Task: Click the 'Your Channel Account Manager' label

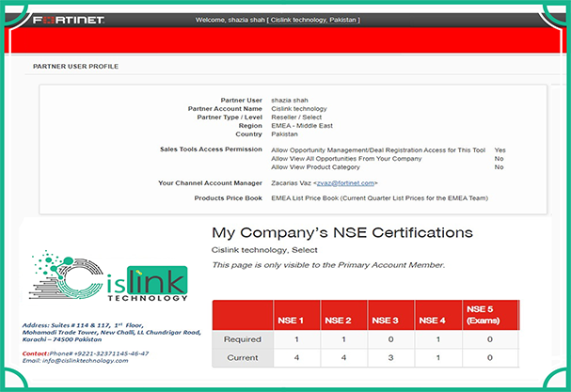Action: tap(210, 183)
